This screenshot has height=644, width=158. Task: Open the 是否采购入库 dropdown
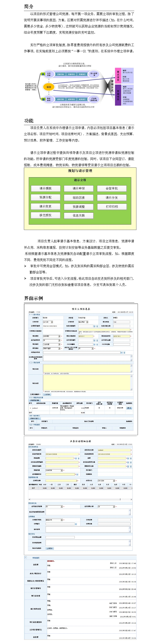[106, 507]
